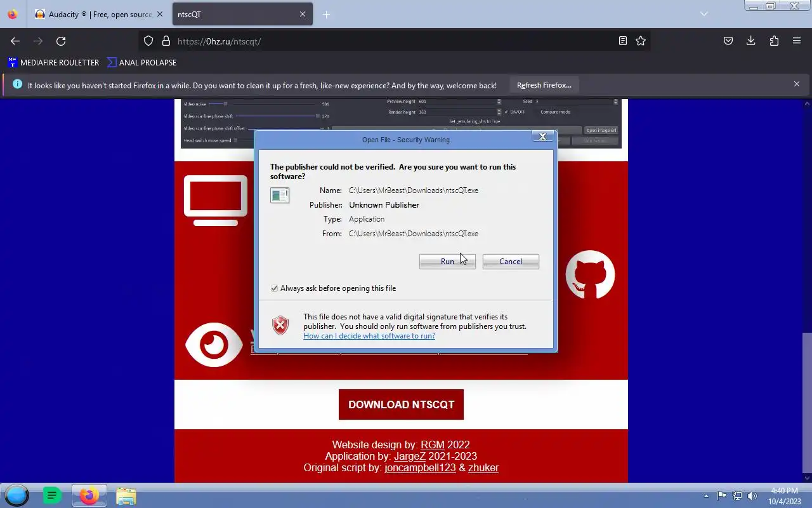Open the second bookmark on the bookmarks toolbar
Viewport: 812px width, 508px height.
[141, 62]
